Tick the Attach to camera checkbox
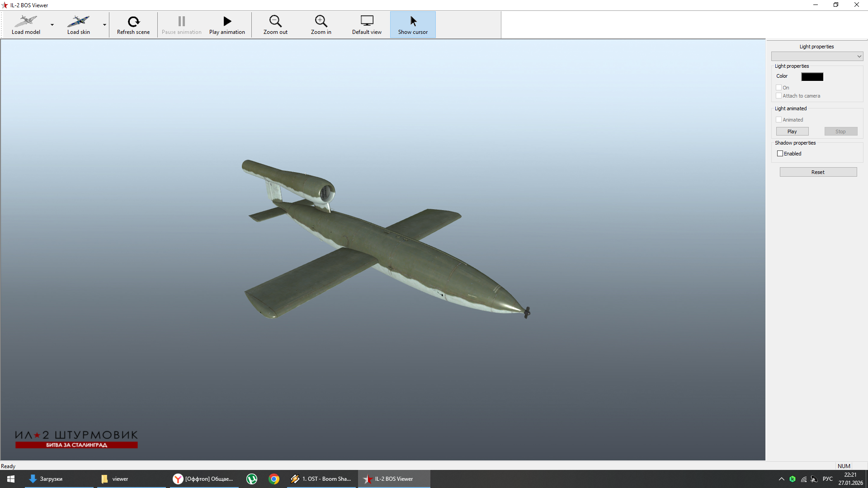 [x=779, y=96]
